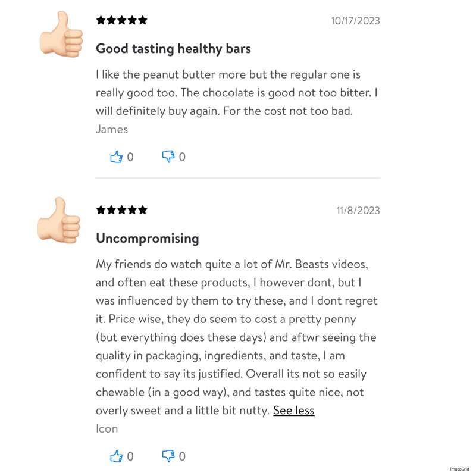Click the fifth star of James's review
Screen dimensions: 476x476
pos(142,20)
